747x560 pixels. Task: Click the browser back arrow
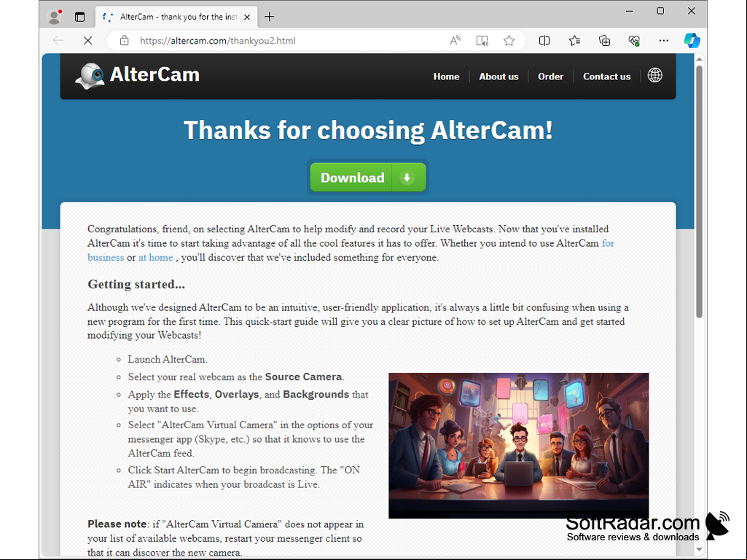[x=58, y=41]
